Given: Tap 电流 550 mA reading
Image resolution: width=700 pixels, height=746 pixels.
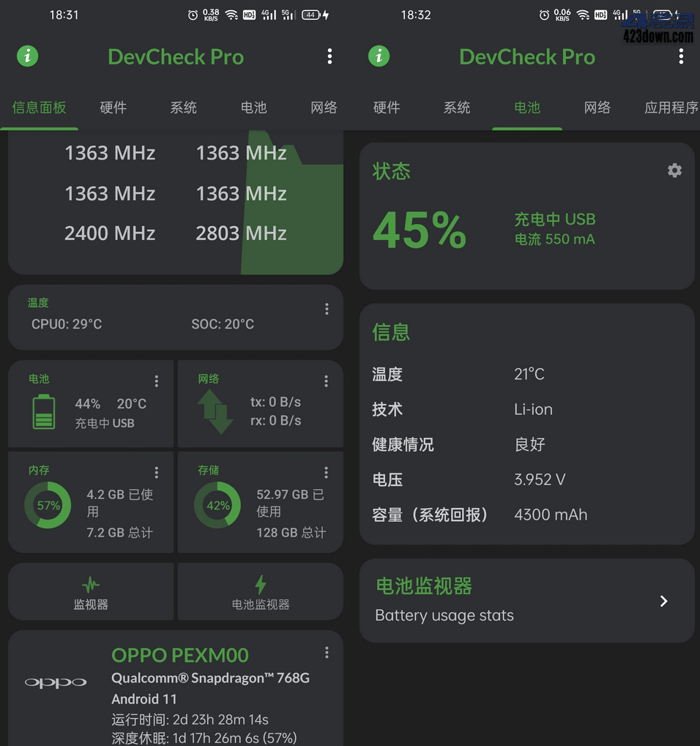Looking at the screenshot, I should coord(555,239).
